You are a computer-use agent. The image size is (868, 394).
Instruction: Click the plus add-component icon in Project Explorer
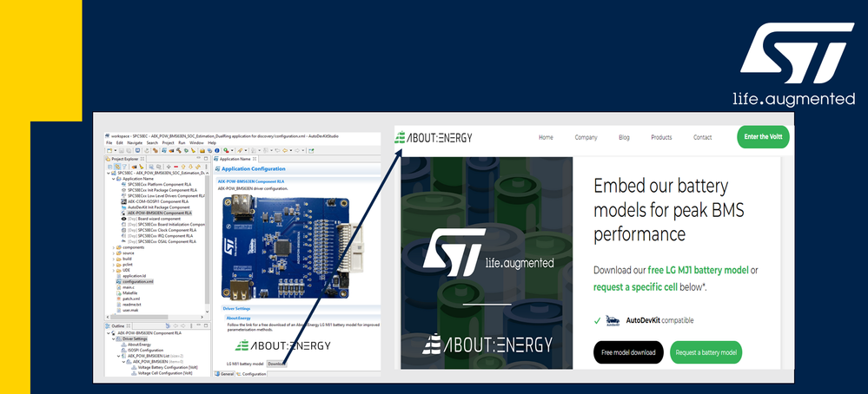point(169,167)
